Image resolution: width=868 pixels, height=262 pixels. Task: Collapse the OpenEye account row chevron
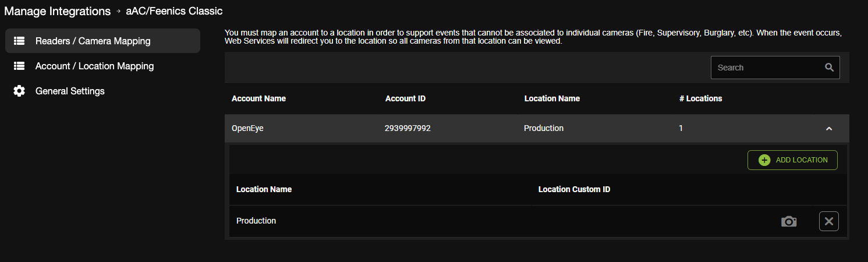point(829,129)
